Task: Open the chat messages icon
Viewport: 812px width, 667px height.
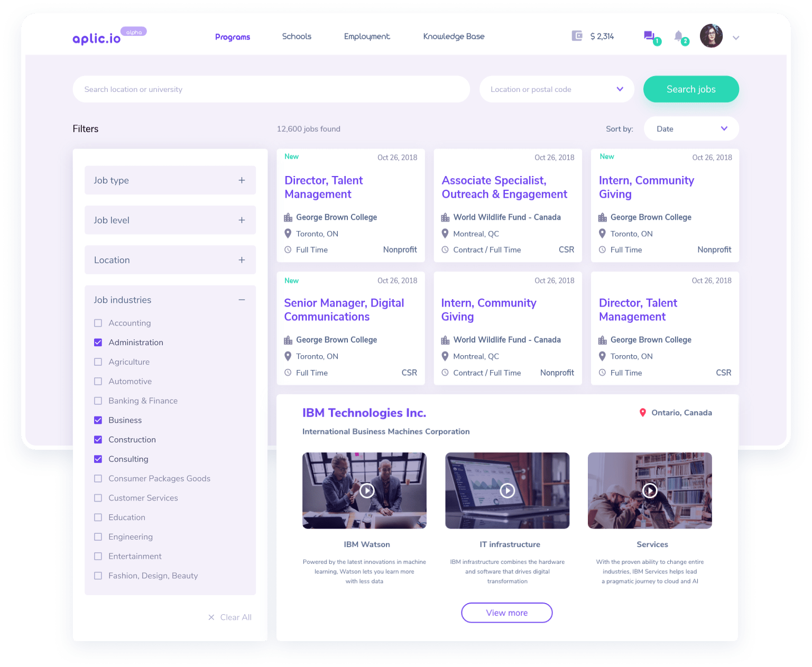Action: pyautogui.click(x=650, y=36)
